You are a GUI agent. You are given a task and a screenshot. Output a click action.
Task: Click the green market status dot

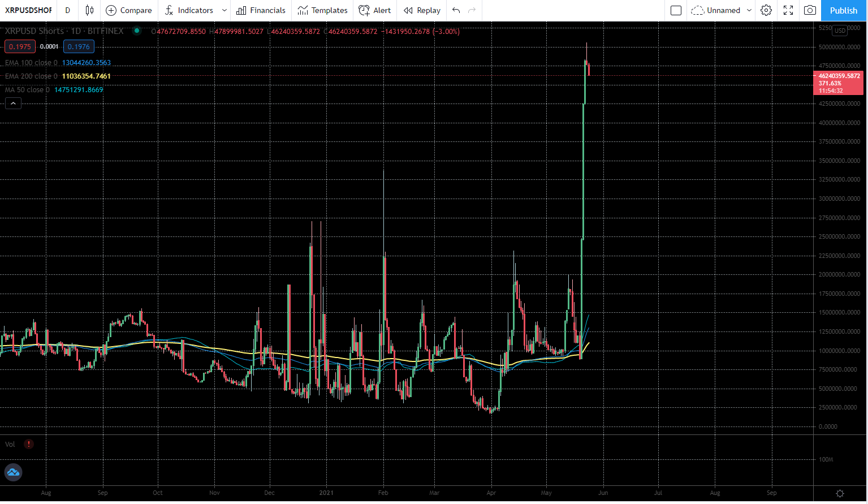coord(137,31)
